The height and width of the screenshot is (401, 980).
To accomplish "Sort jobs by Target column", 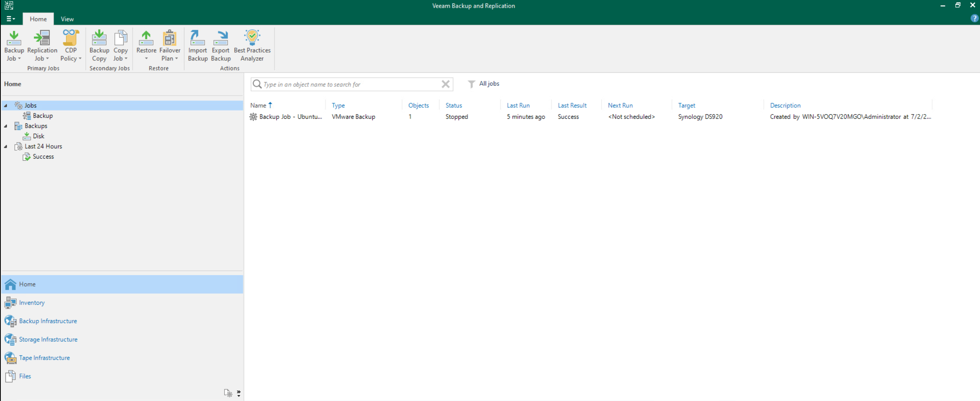I will 687,105.
